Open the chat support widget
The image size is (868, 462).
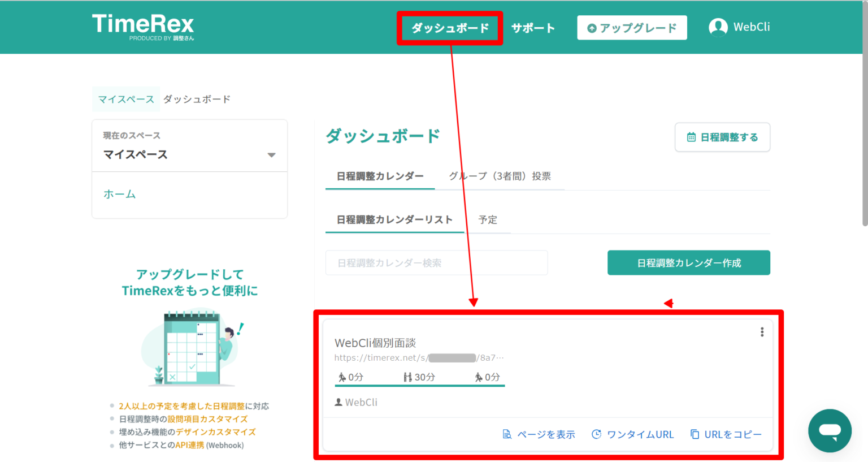tap(830, 430)
